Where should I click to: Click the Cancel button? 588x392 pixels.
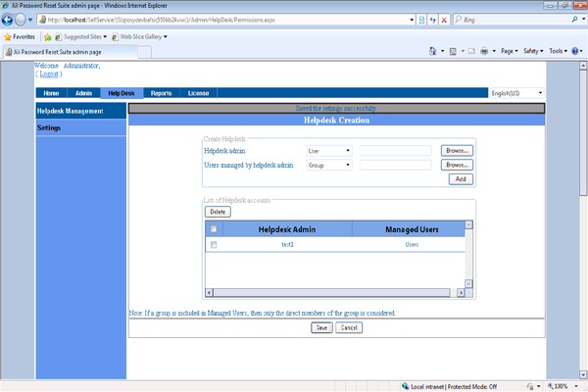pyautogui.click(x=349, y=328)
